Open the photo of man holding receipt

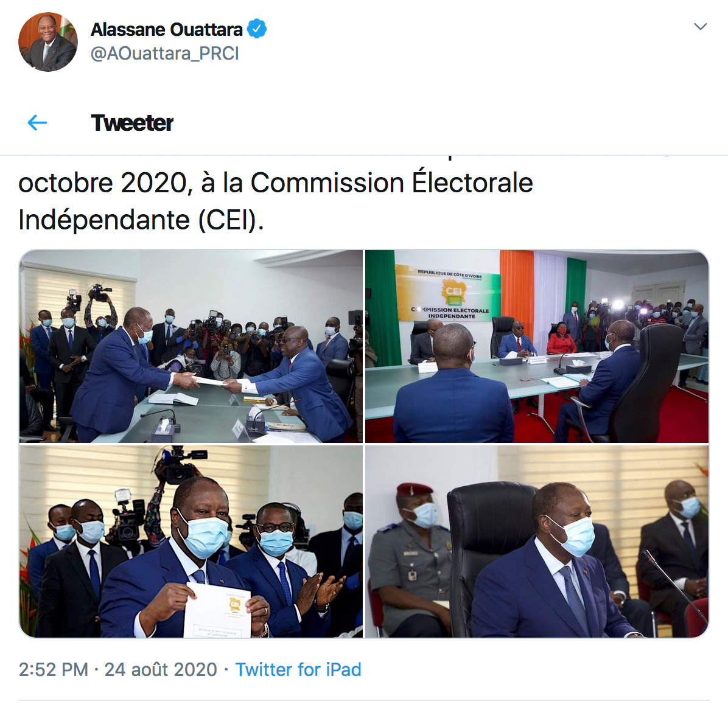tap(191, 542)
